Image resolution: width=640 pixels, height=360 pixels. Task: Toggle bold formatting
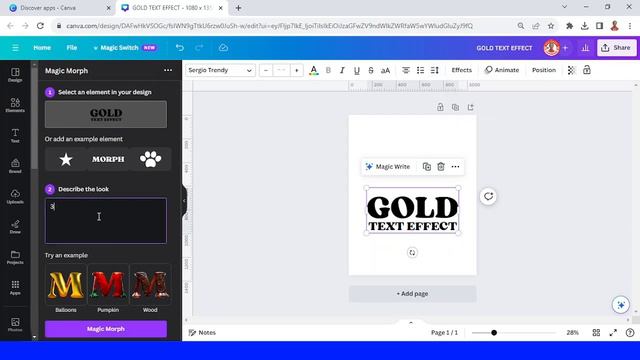(328, 70)
